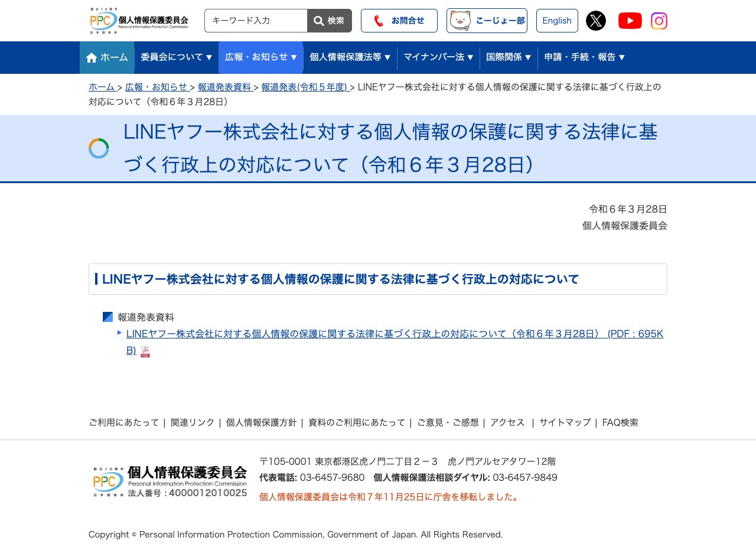
Task: Click the PPC logo in the header
Action: [x=139, y=21]
